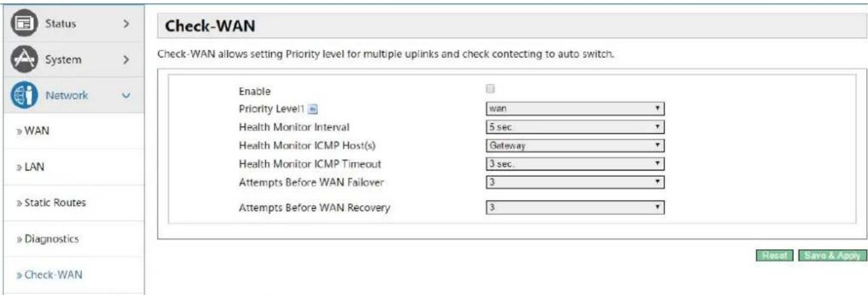
Task: Click the Network menu label
Action: click(x=66, y=95)
